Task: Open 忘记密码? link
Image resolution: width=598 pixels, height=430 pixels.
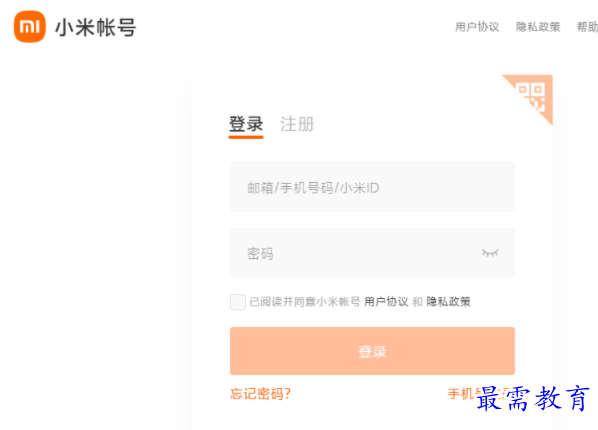Action: [260, 393]
